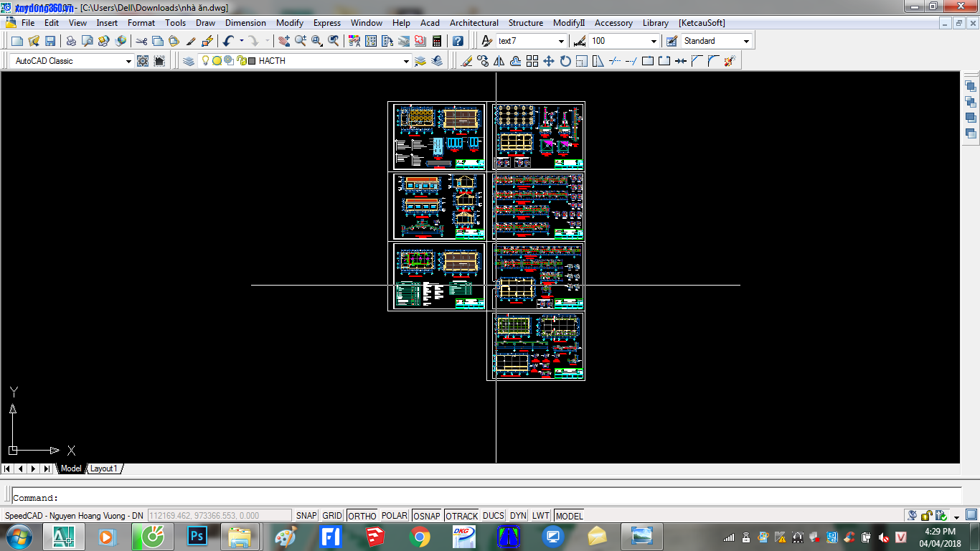Screen dimensions: 980x551
Task: Undo last action with arrow icon
Action: [x=228, y=41]
